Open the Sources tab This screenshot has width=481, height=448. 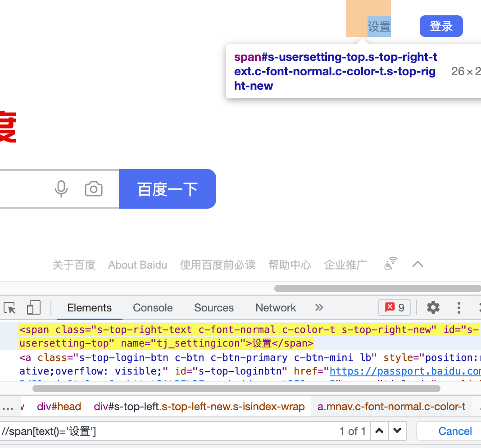tap(213, 308)
